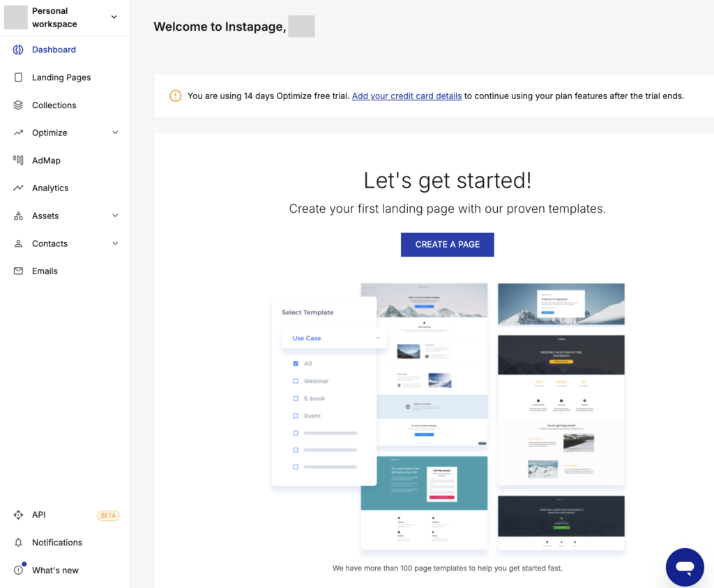714x588 pixels.
Task: Click the AdMap icon in sidebar
Action: click(18, 160)
